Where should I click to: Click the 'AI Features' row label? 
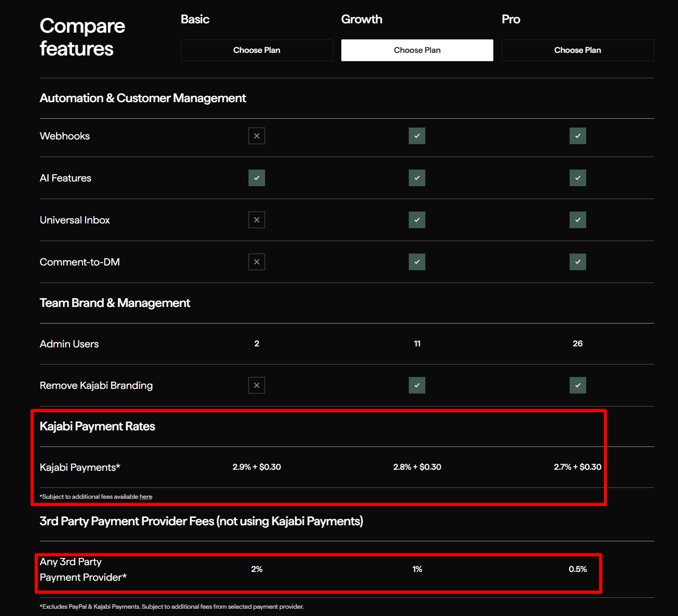click(x=65, y=178)
